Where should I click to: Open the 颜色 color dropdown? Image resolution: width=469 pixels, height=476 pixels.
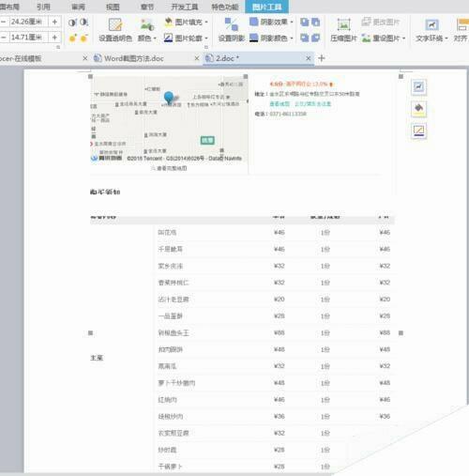[147, 30]
